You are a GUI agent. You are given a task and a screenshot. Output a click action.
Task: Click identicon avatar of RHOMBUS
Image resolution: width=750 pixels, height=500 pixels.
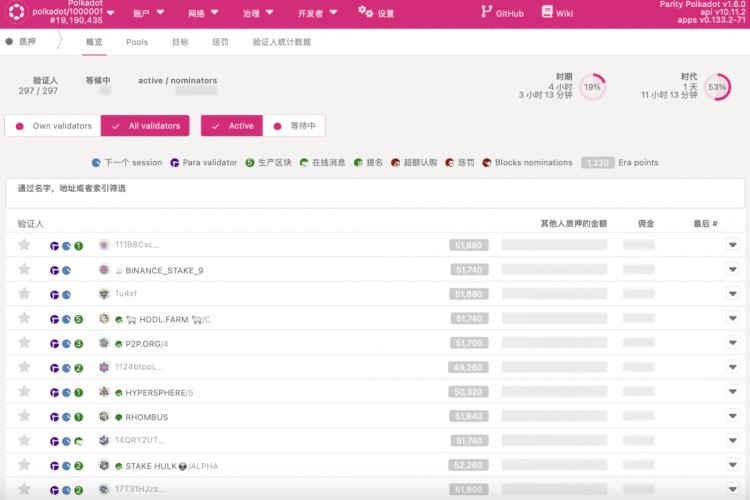click(104, 416)
